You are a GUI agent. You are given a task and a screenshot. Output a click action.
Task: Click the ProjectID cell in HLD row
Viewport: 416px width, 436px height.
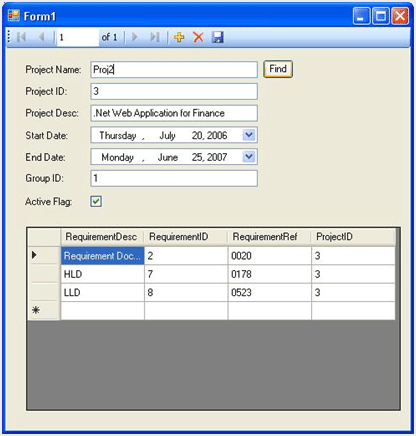coord(353,274)
